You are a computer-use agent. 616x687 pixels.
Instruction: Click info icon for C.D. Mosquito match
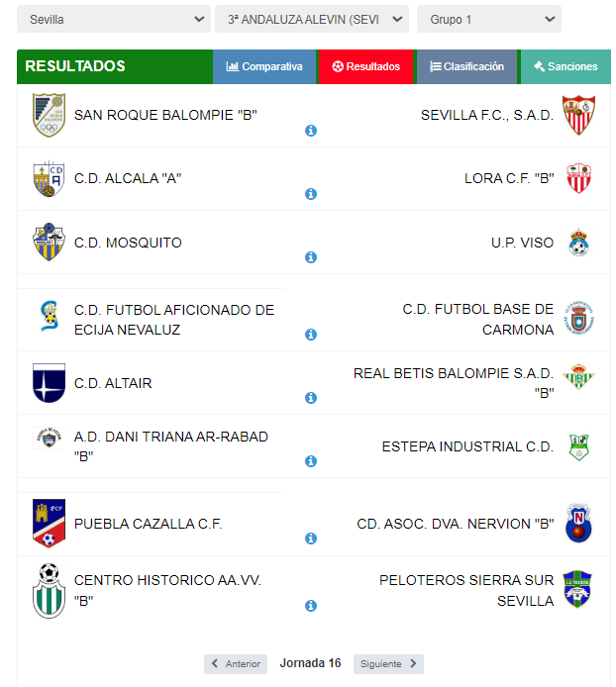pyautogui.click(x=311, y=257)
